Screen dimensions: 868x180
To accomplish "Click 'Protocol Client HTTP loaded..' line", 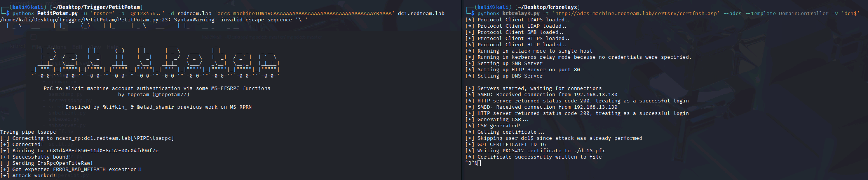I will (516, 45).
